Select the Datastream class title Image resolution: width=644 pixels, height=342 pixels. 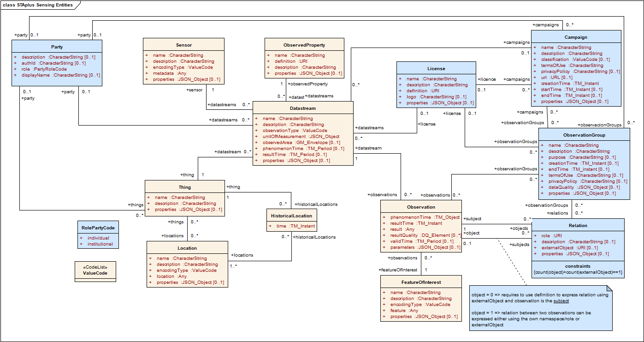[x=303, y=108]
